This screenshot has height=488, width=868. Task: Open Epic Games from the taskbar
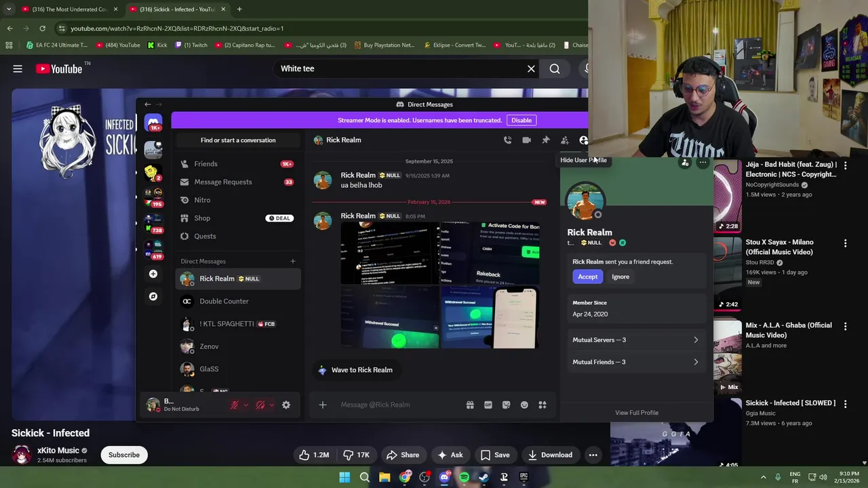click(524, 477)
